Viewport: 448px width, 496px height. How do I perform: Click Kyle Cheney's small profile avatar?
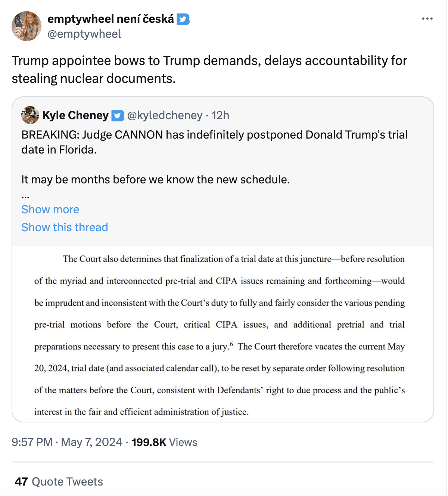(x=30, y=115)
